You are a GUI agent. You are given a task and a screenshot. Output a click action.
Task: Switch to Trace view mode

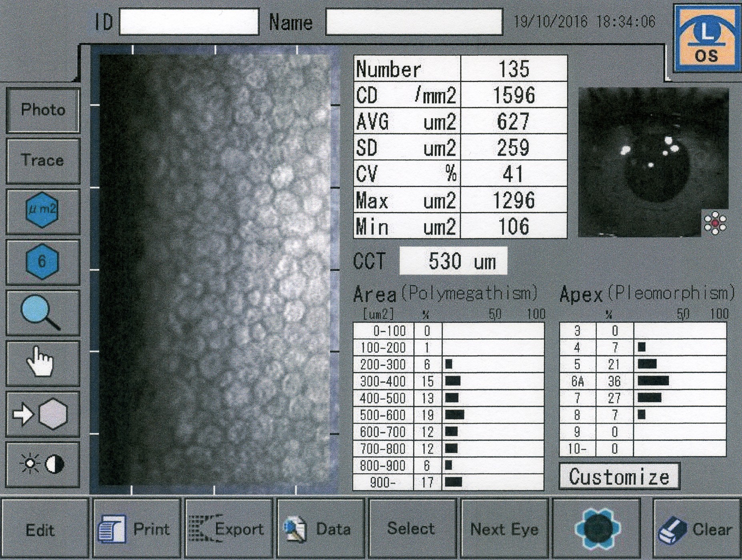tap(43, 161)
